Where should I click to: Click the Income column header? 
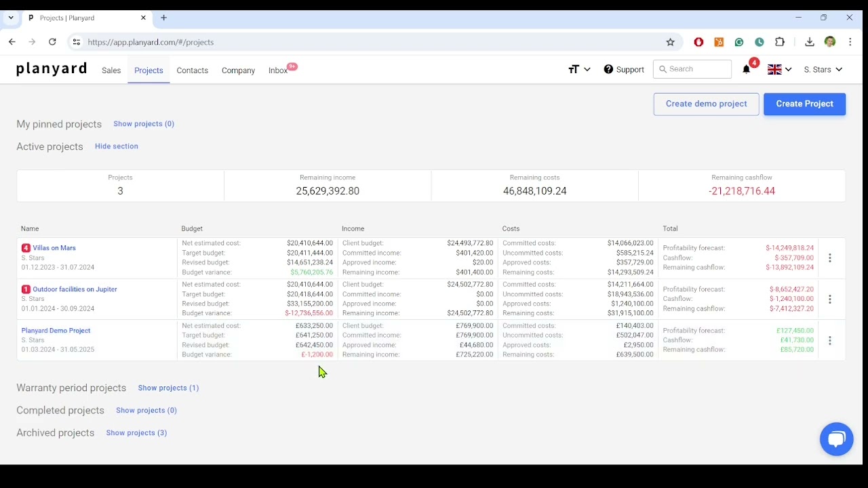(353, 229)
